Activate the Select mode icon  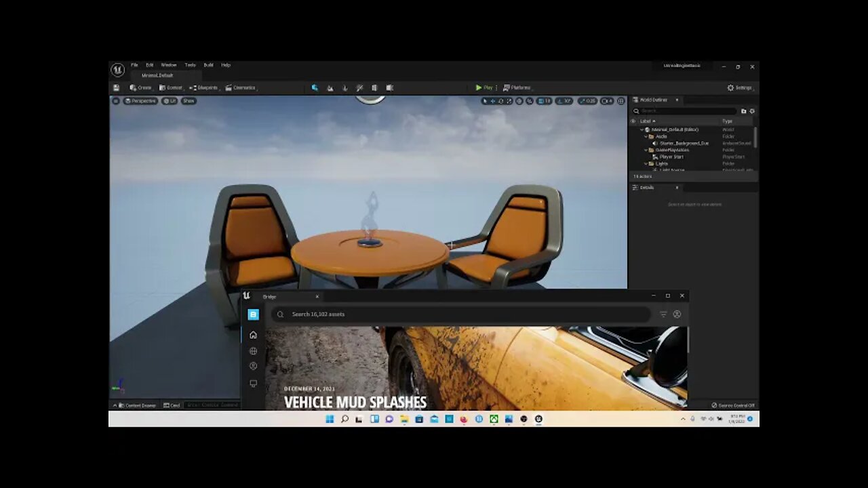click(315, 87)
